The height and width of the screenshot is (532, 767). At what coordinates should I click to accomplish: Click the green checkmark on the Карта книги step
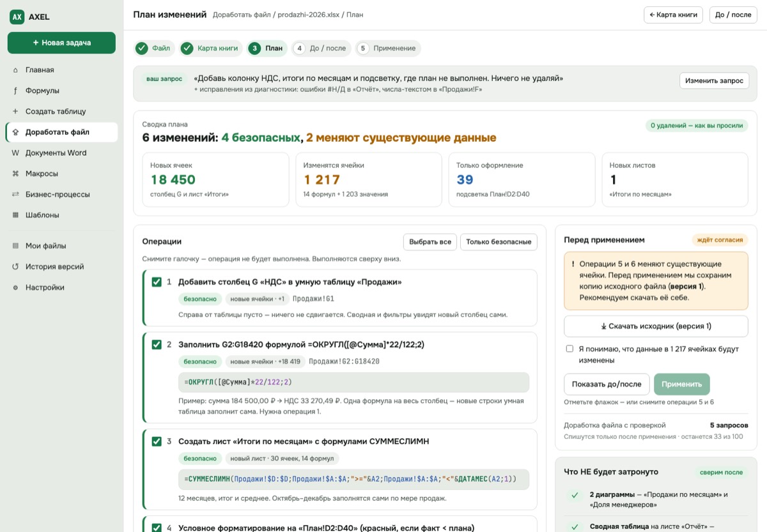(187, 48)
